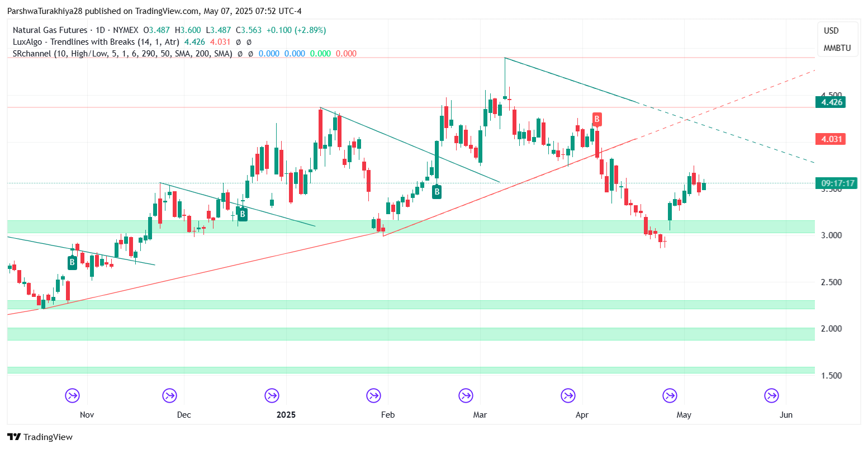Click the MMBTU unit label

pos(837,48)
